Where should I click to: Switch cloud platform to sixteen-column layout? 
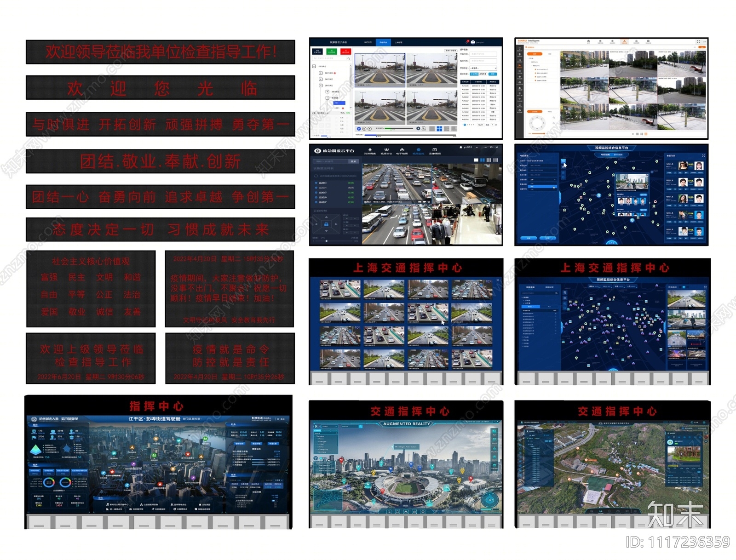point(495,160)
